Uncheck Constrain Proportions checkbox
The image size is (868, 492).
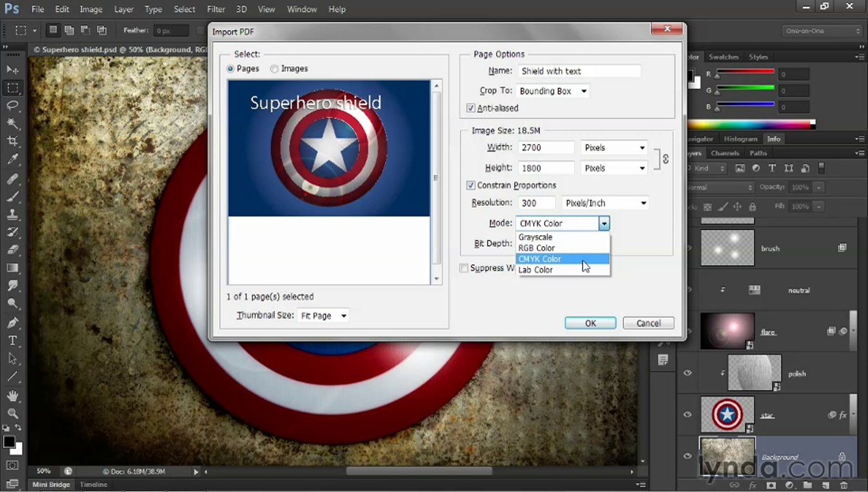(471, 185)
